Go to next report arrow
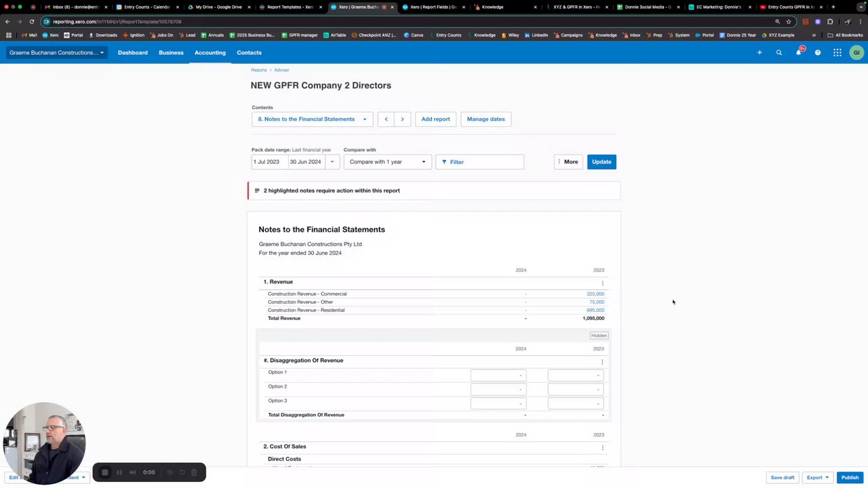 point(402,119)
